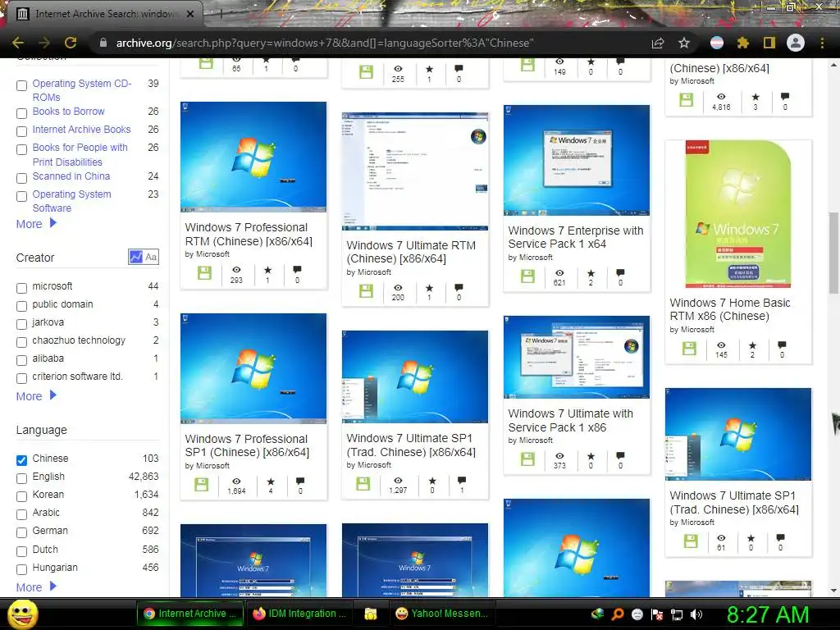The height and width of the screenshot is (630, 840).
Task: Click the address bar URL field
Action: coord(370,43)
